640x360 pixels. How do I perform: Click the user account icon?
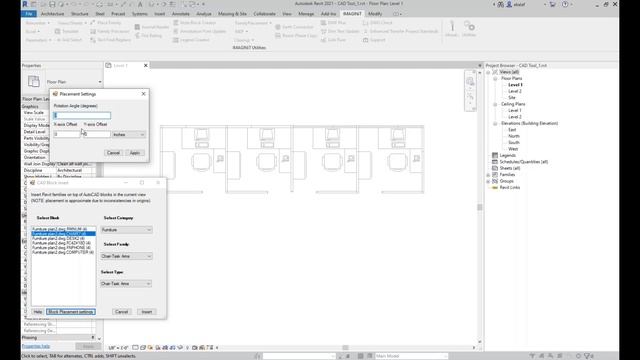click(509, 4)
